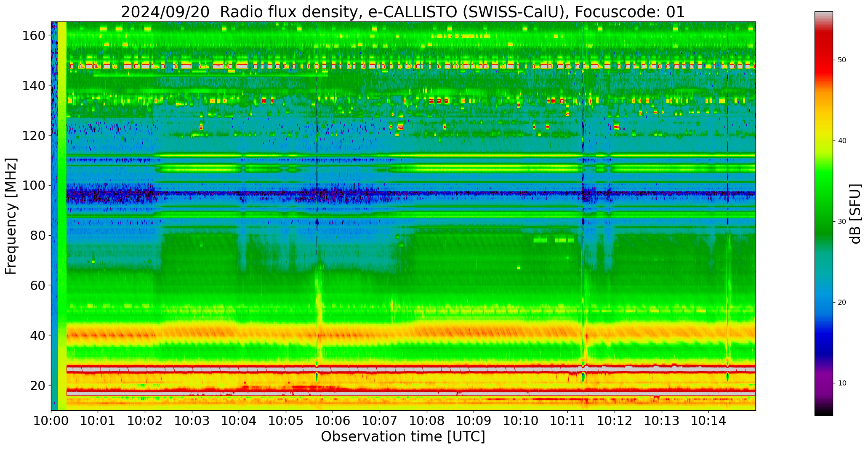The width and height of the screenshot is (868, 449).
Task: Click the 10:03 time tick label
Action: 192,420
